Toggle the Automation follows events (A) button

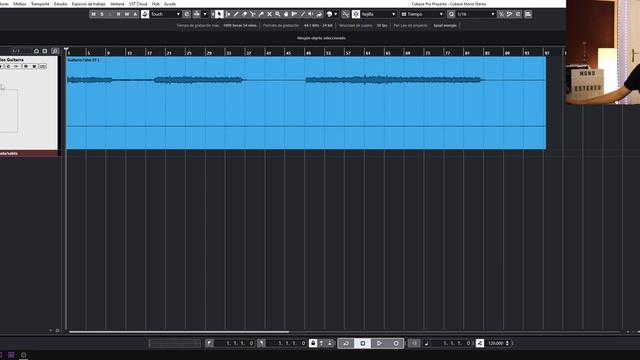(136, 14)
